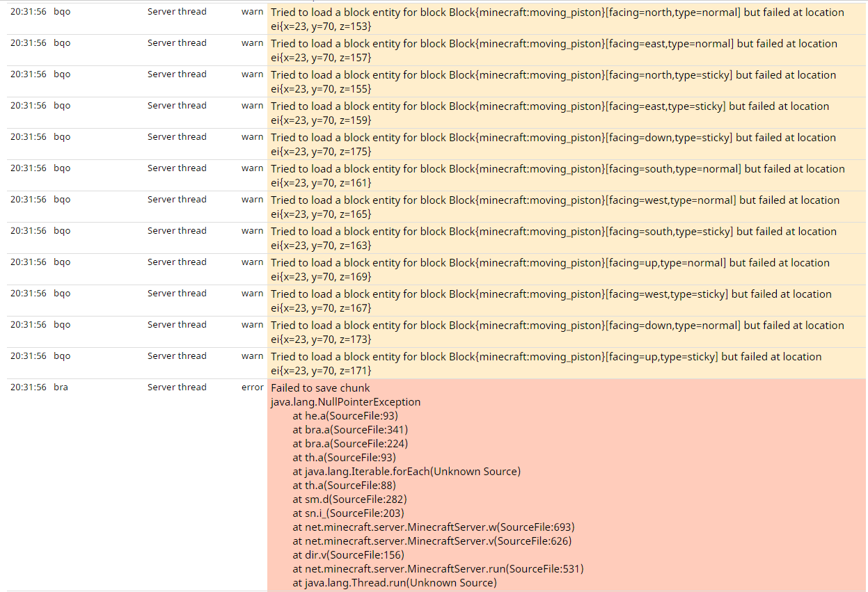The width and height of the screenshot is (868, 592).
Task: Click stack trace line 'at bra.a(SourceFile:341)'
Action: pos(350,430)
